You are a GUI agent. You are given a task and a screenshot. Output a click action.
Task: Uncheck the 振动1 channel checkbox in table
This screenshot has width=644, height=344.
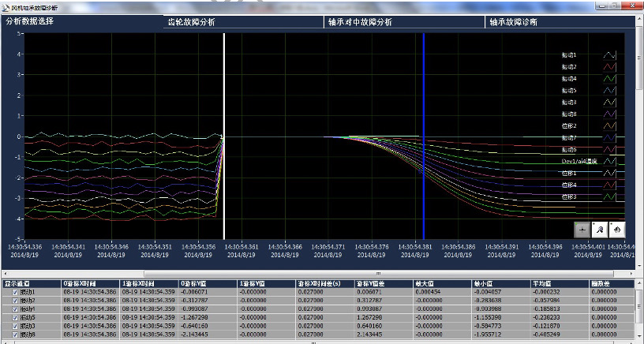[x=14, y=292]
